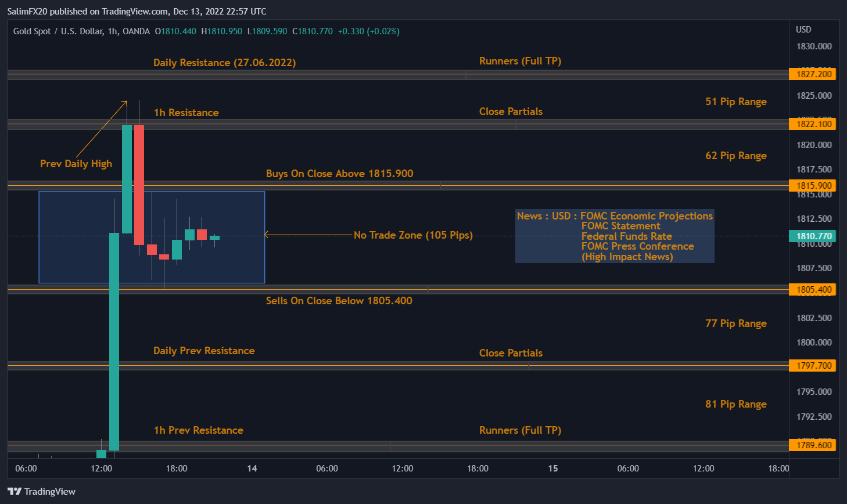Image resolution: width=847 pixels, height=504 pixels.
Task: Click the orange 1827.200 price tag
Action: [812, 74]
